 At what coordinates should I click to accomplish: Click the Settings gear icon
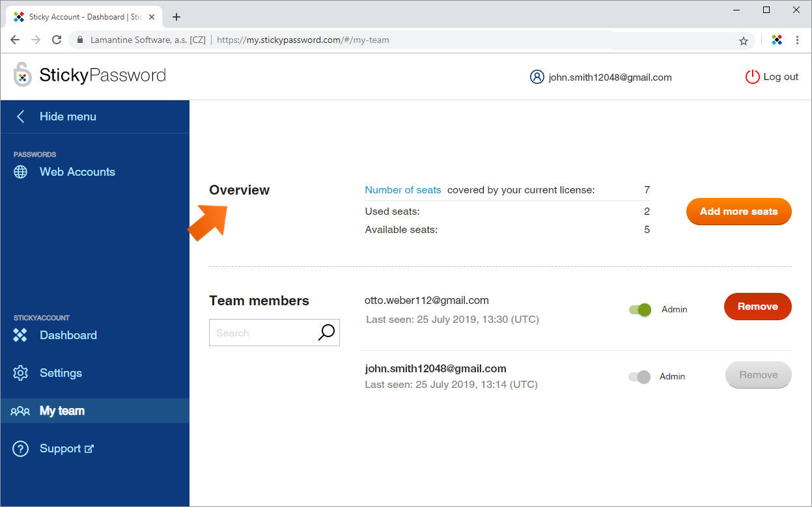point(21,373)
